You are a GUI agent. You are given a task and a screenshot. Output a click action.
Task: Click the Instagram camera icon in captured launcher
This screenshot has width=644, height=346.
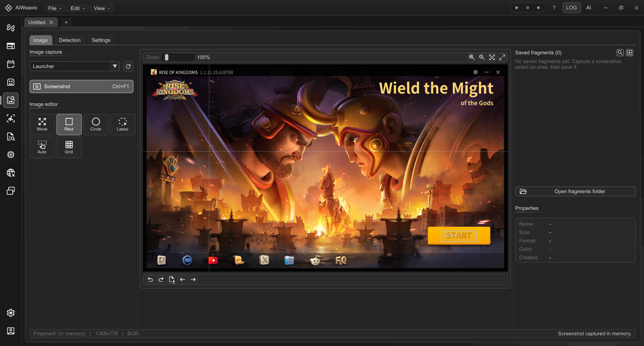[x=289, y=260]
